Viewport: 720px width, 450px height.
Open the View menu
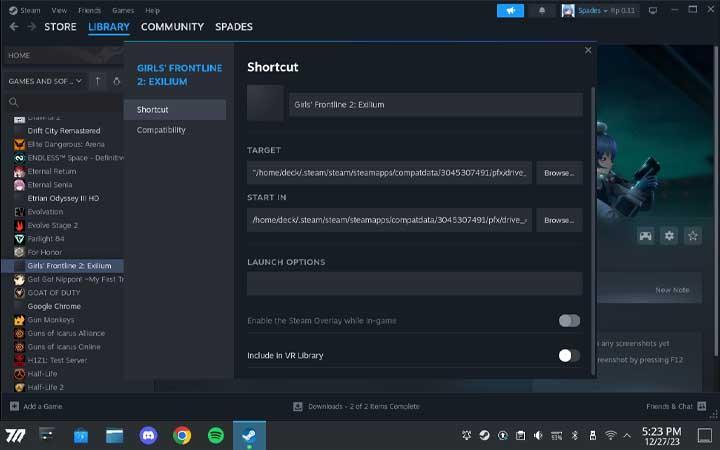[x=59, y=10]
